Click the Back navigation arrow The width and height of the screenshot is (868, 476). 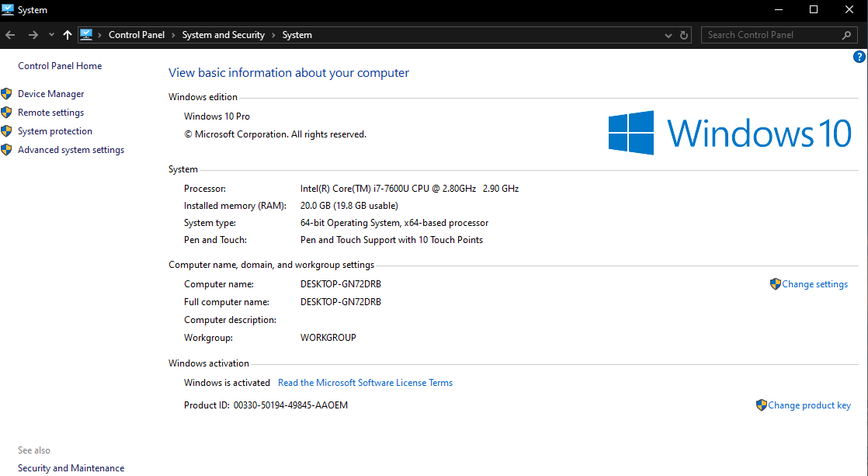pyautogui.click(x=10, y=35)
